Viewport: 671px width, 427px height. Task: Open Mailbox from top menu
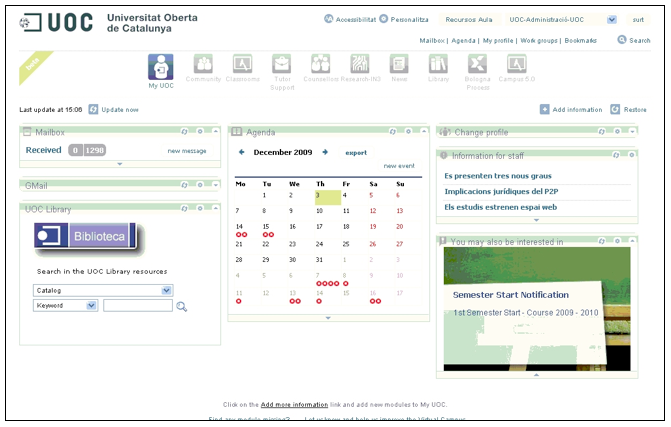(431, 41)
